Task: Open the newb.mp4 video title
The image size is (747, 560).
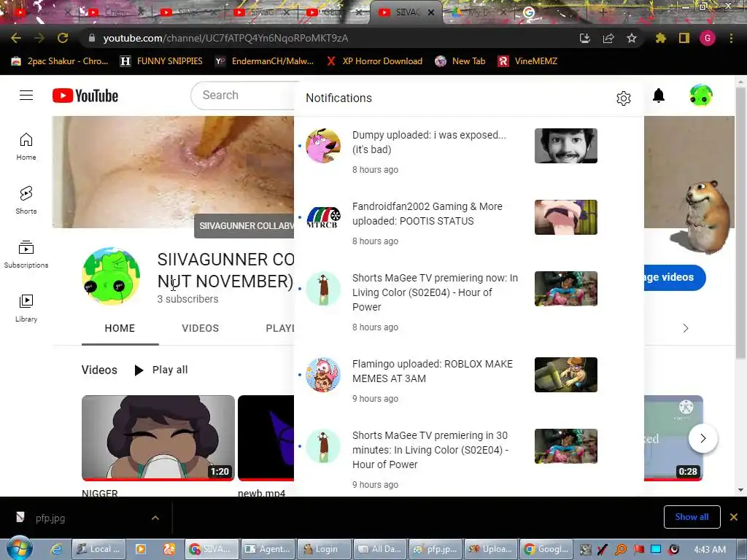Action: [262, 493]
